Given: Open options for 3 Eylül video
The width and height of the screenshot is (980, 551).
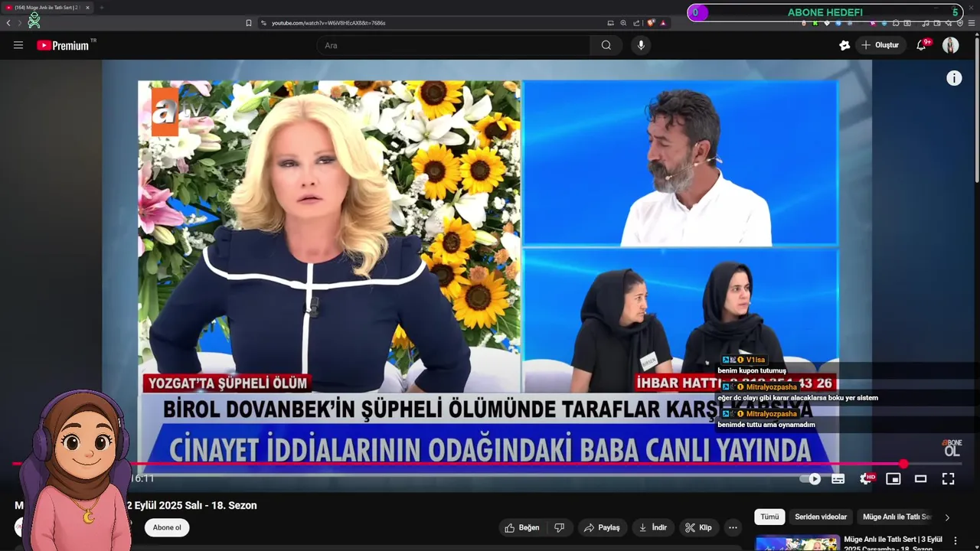Looking at the screenshot, I should [955, 540].
